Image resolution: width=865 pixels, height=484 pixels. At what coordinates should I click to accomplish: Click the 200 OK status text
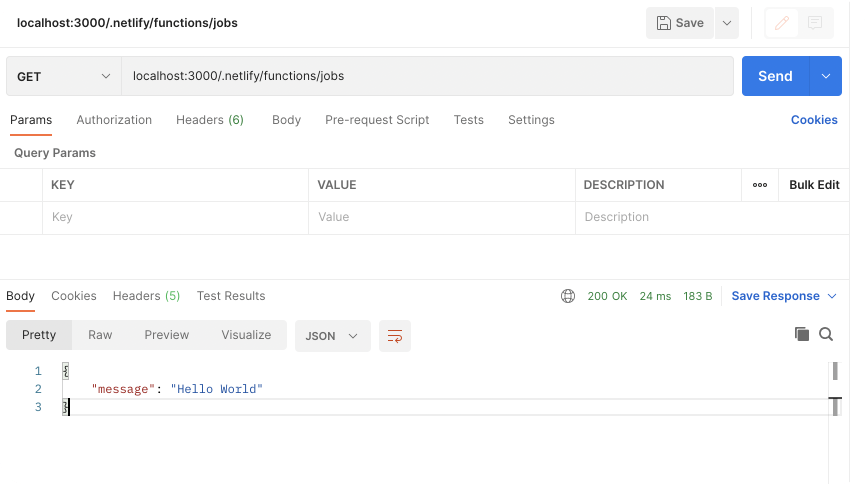tap(607, 296)
